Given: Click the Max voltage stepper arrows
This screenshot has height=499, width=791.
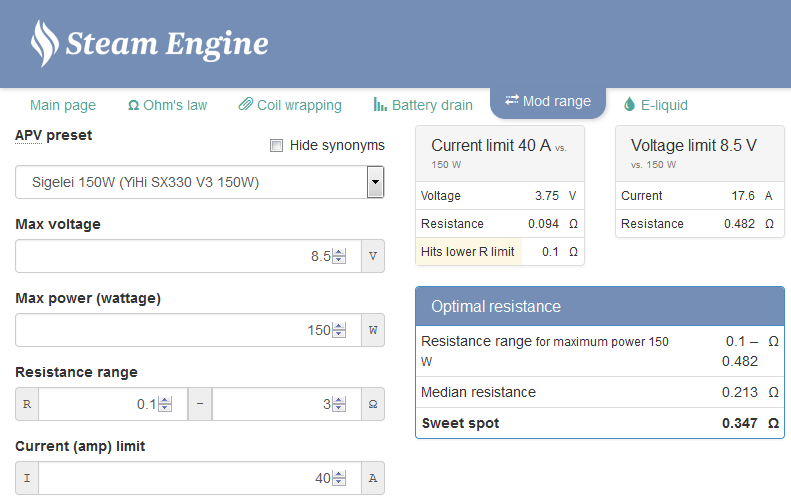Looking at the screenshot, I should (x=339, y=256).
